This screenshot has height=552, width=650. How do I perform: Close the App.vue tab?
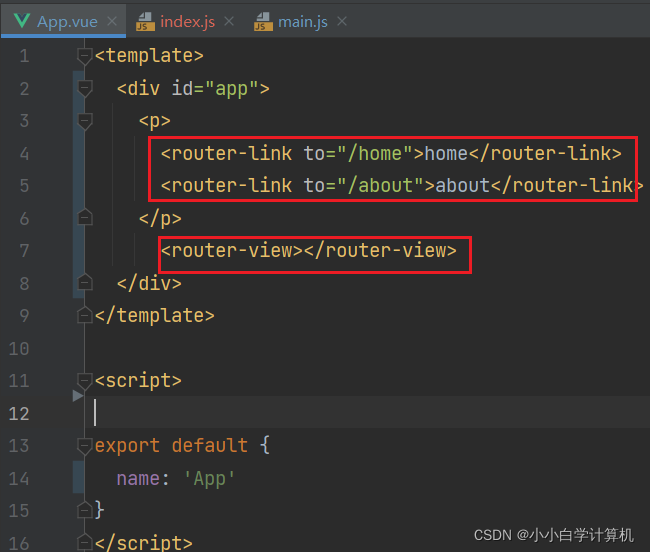coord(112,21)
